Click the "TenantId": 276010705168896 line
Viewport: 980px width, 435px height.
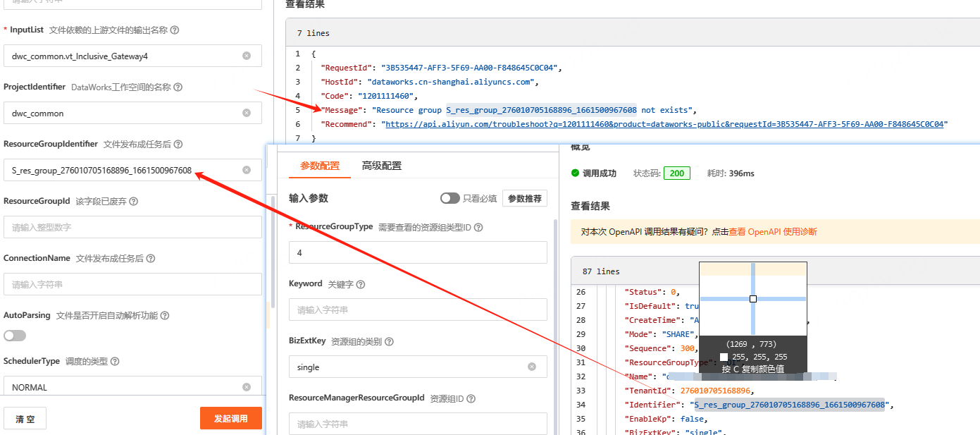point(690,391)
